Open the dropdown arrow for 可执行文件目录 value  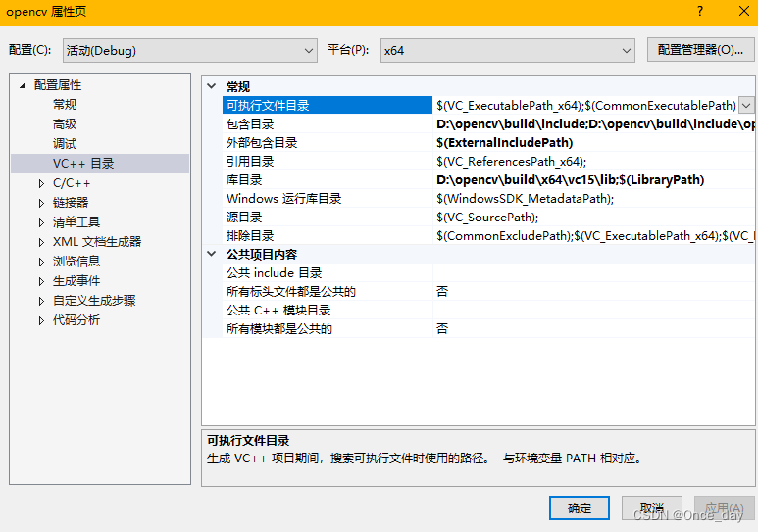[747, 106]
